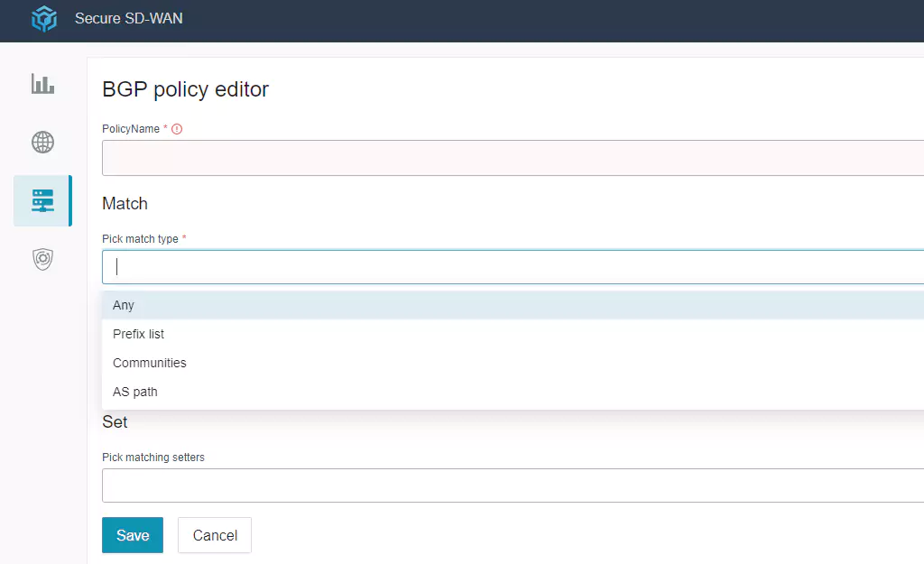This screenshot has height=564, width=924.
Task: Open the shield security icon in sidebar
Action: (42, 259)
